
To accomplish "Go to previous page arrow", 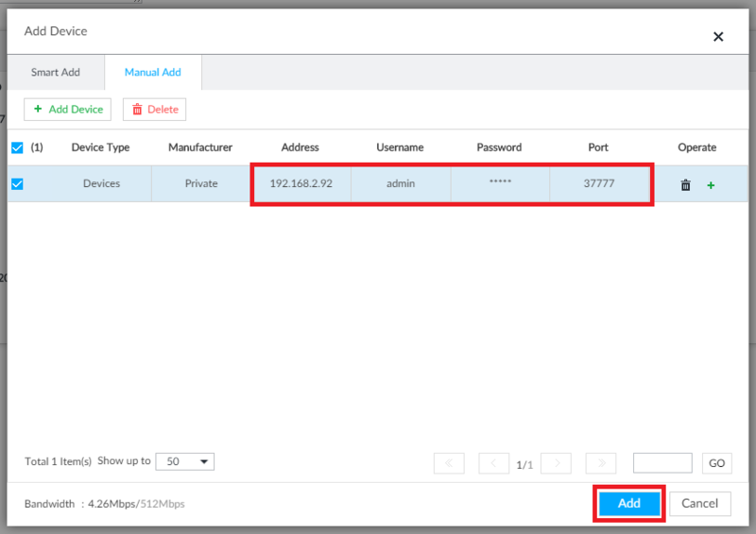I will click(493, 463).
